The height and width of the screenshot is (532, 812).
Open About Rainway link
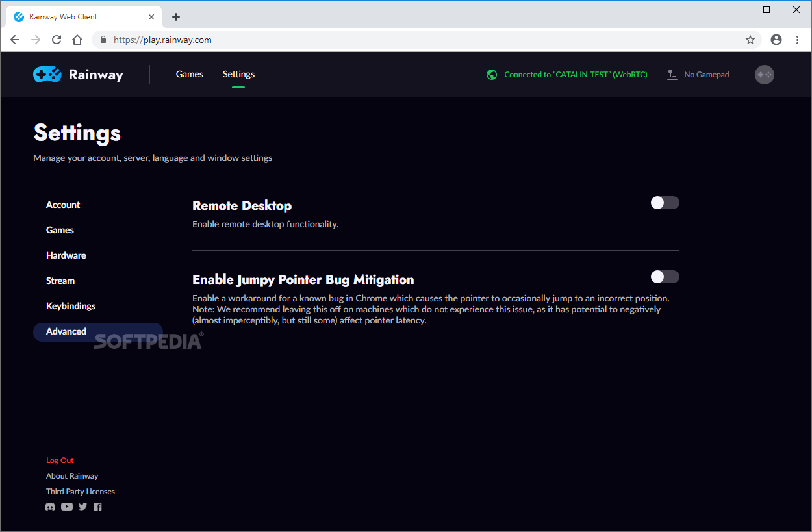pyautogui.click(x=72, y=476)
